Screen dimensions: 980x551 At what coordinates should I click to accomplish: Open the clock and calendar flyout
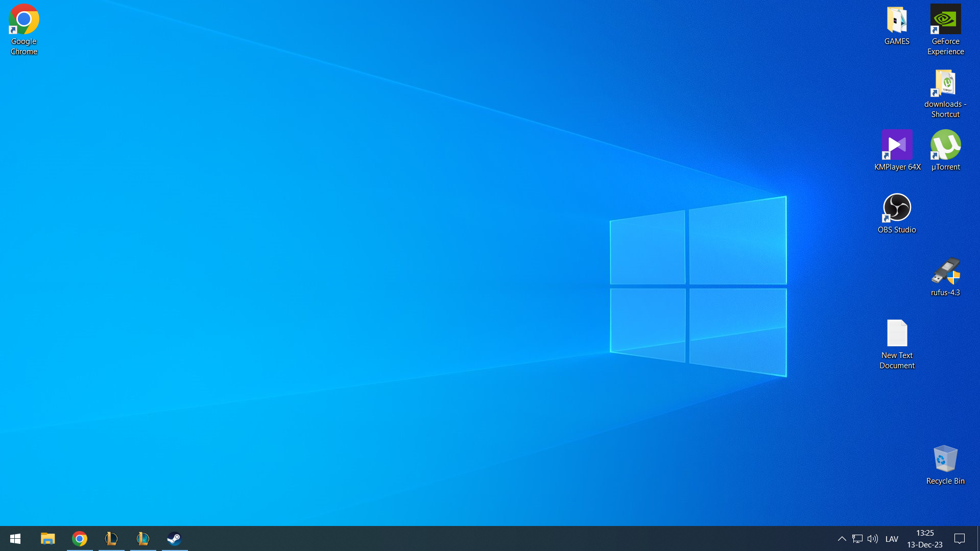[x=925, y=539]
